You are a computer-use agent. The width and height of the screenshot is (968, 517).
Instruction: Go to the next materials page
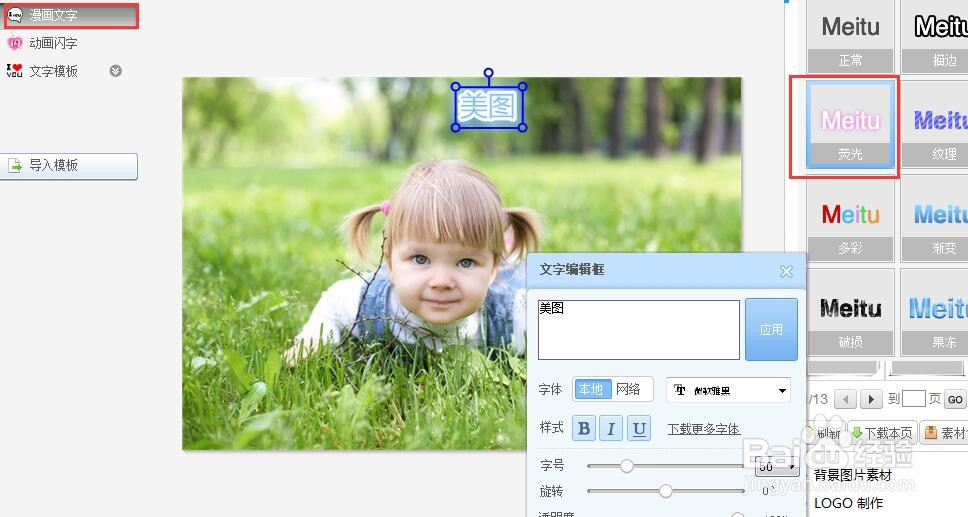point(871,399)
